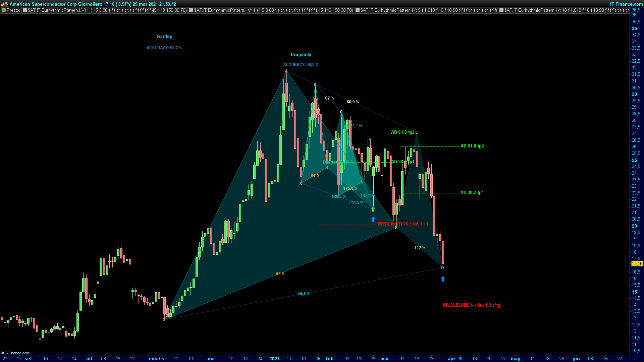Viewport: 644px width, 362px height.
Task: Click the yellow 17,16 current price tag
Action: [637, 264]
